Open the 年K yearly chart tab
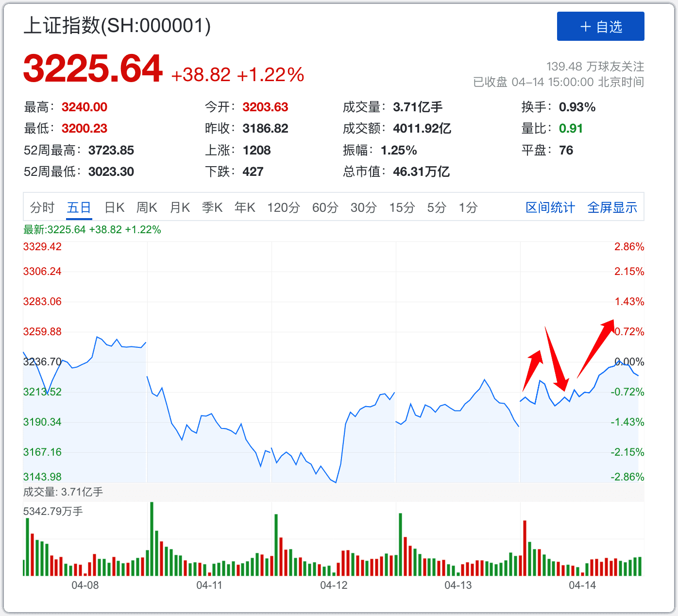678x616 pixels. [x=245, y=208]
